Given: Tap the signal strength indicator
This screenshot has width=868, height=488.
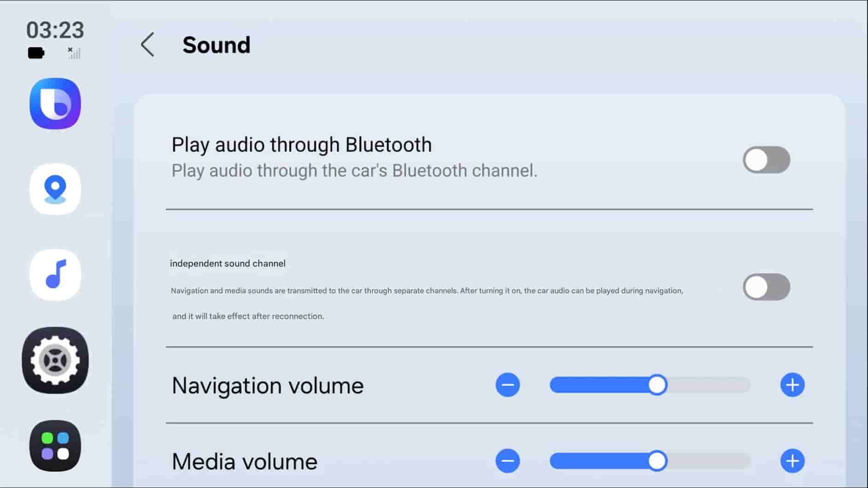Looking at the screenshot, I should coord(74,53).
